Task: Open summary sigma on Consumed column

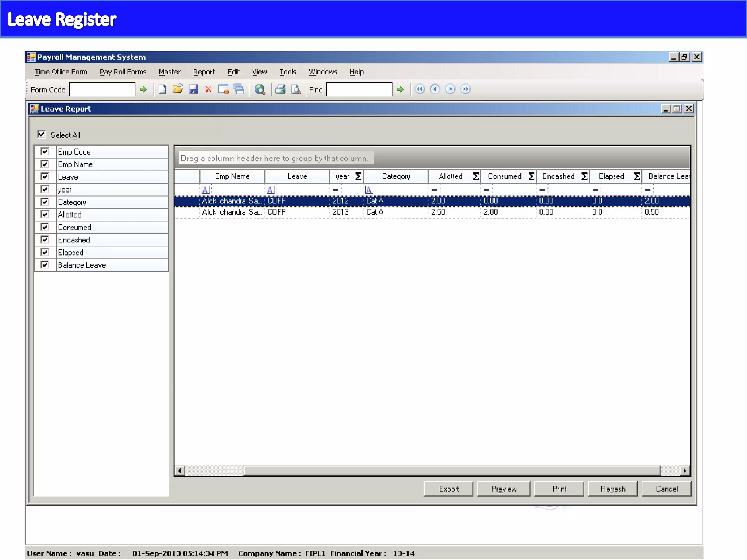Action: [531, 176]
